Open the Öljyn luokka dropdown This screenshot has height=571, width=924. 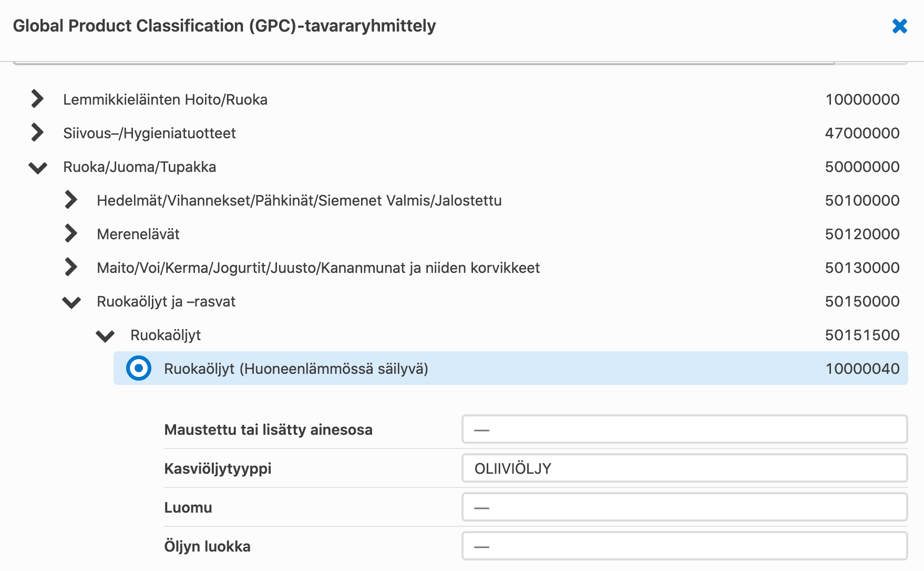(684, 546)
